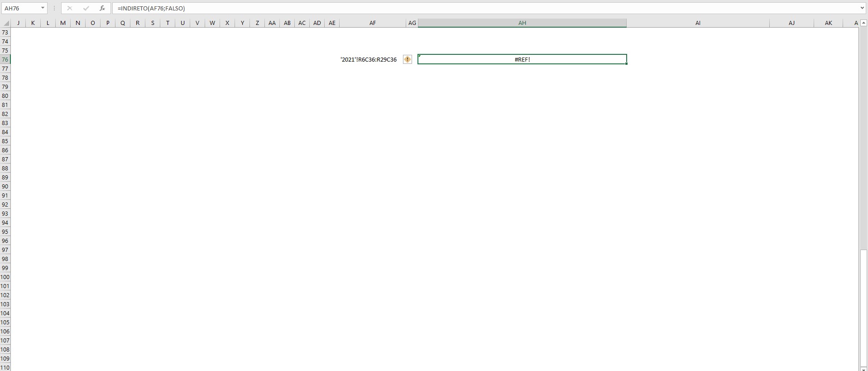Click the vertical scrollbar up arrow
The width and height of the screenshot is (868, 371).
(x=863, y=23)
